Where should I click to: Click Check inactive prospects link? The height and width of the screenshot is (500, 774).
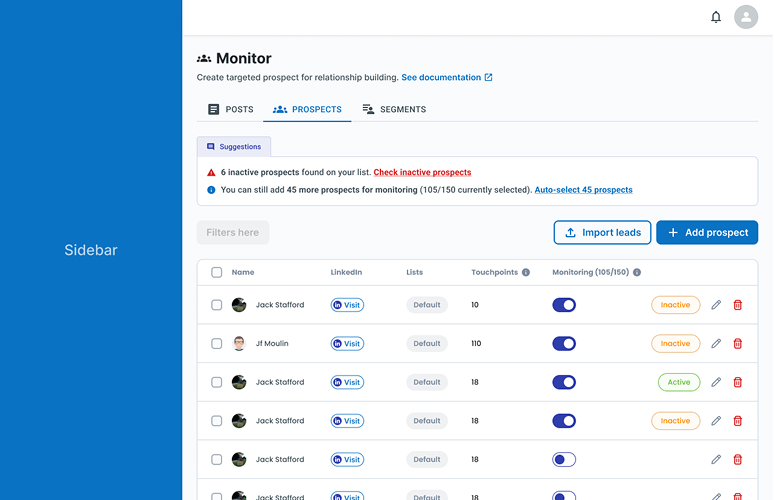click(x=422, y=172)
